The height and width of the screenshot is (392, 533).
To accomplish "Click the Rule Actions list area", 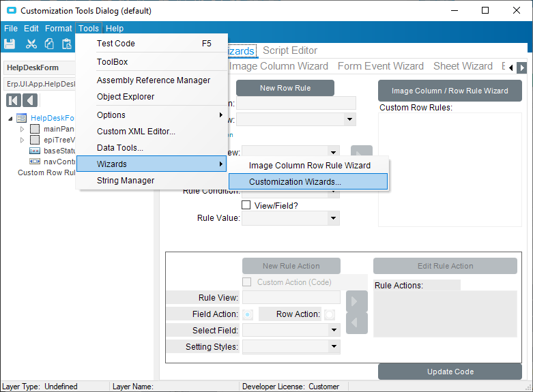I will point(445,314).
